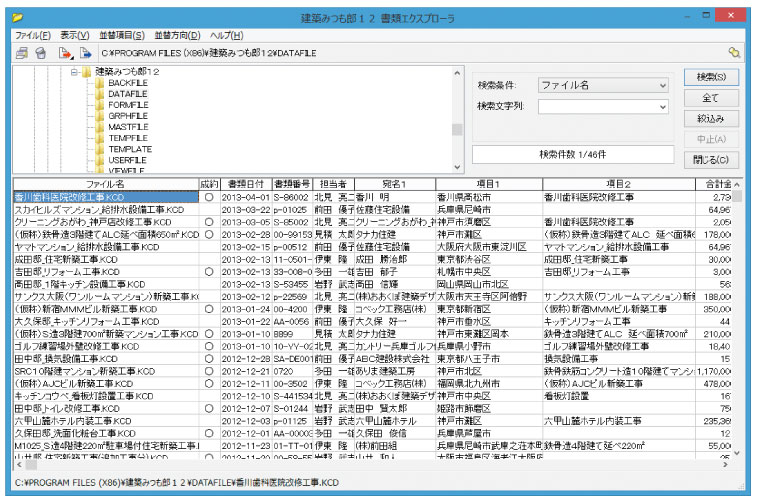Click the 全て button

711,98
